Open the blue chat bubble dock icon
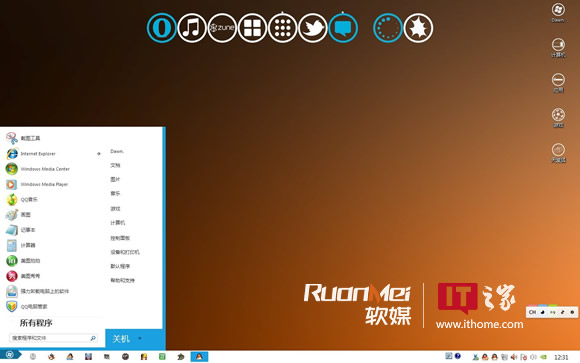Image resolution: width=580 pixels, height=363 pixels. click(343, 28)
